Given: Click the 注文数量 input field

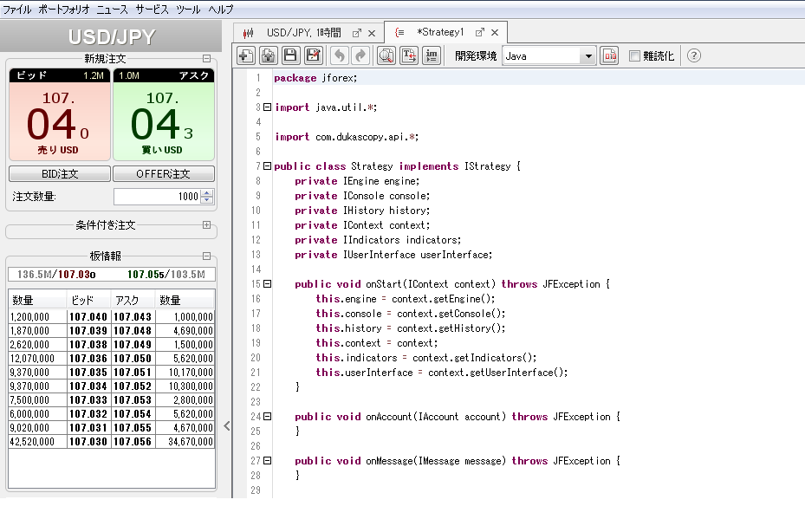Looking at the screenshot, I should click(x=157, y=196).
